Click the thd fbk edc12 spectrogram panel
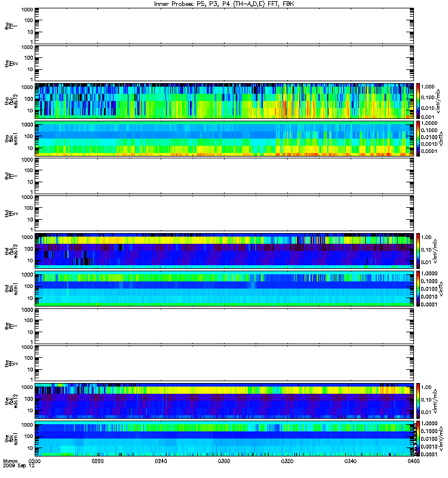Image resolution: width=448 pixels, height=478 pixels. click(x=225, y=251)
